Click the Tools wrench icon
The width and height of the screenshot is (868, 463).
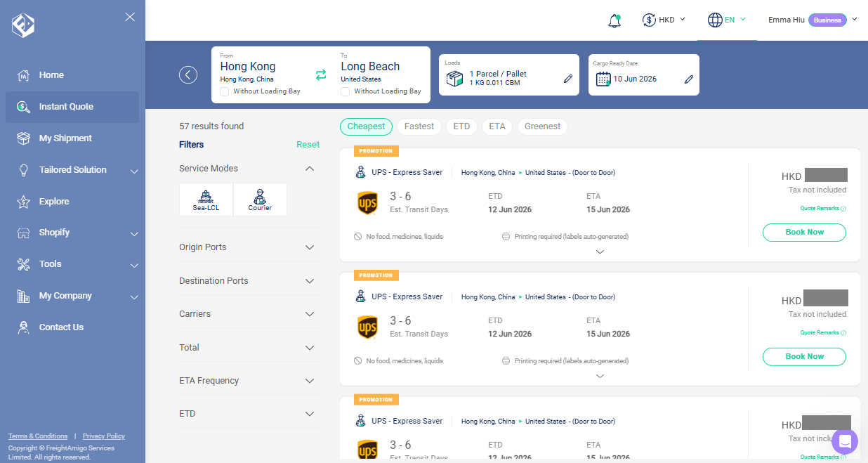[x=23, y=264]
